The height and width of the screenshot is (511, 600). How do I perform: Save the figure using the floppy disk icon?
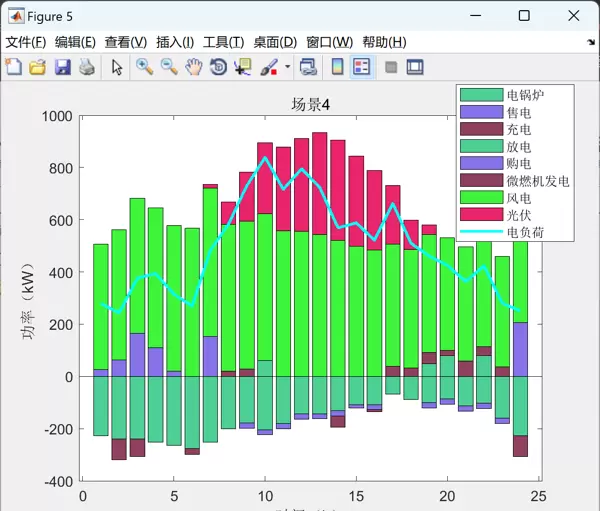click(x=62, y=67)
